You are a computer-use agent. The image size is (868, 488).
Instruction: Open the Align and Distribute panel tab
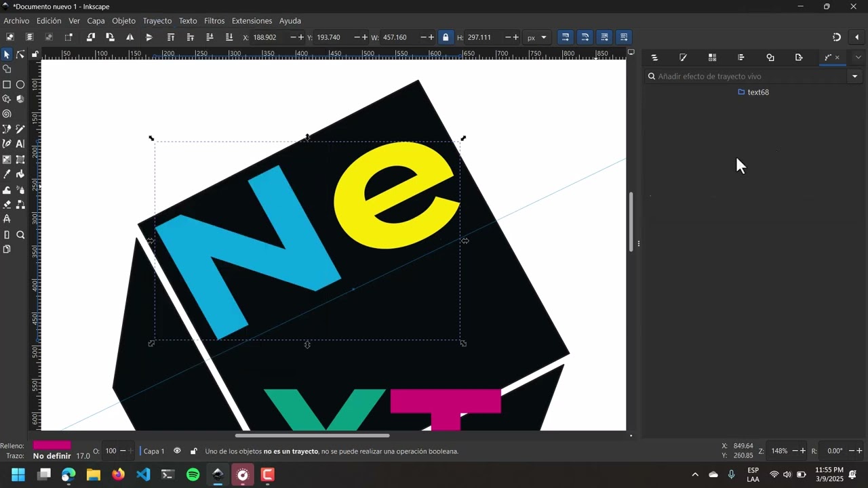click(741, 58)
